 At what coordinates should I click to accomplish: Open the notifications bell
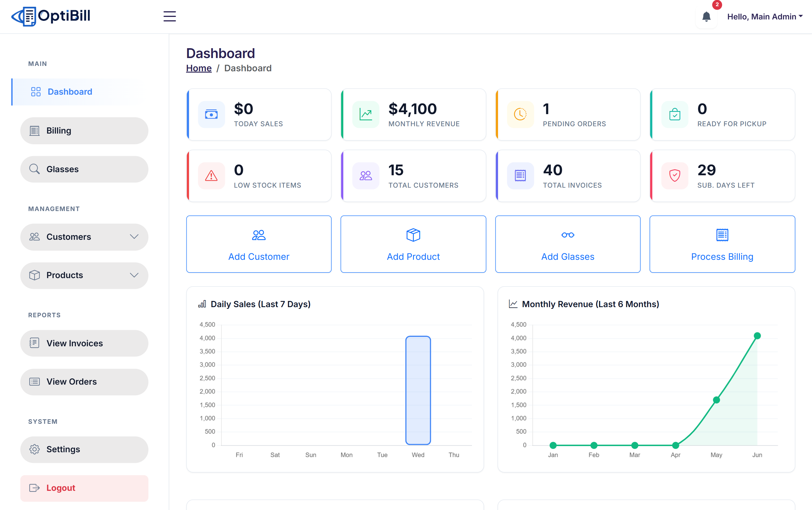tap(706, 17)
